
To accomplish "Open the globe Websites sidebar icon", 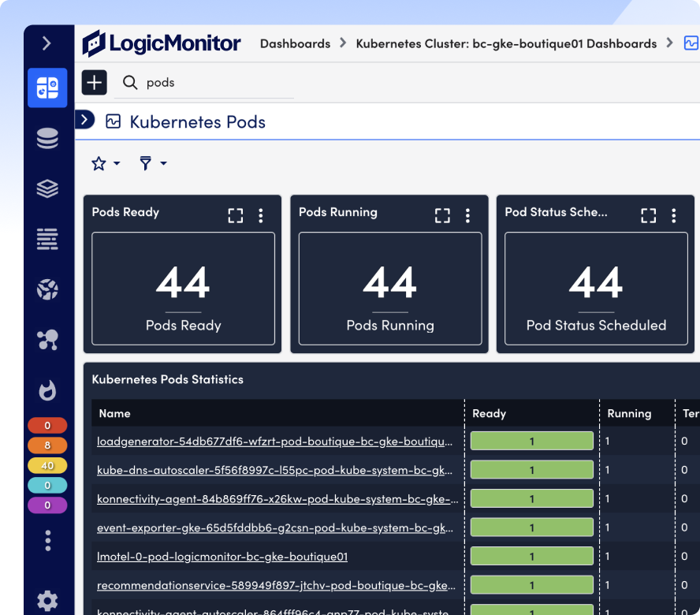I will click(x=47, y=289).
